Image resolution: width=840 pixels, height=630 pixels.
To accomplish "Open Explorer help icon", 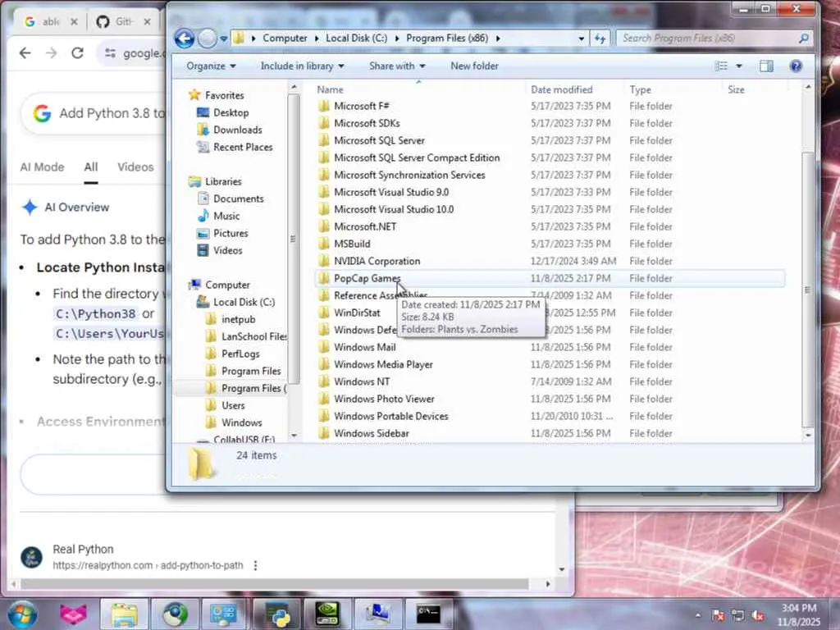I will [x=796, y=66].
